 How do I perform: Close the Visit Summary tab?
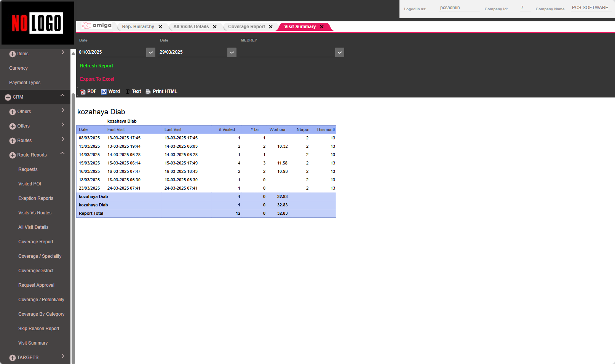click(x=322, y=27)
